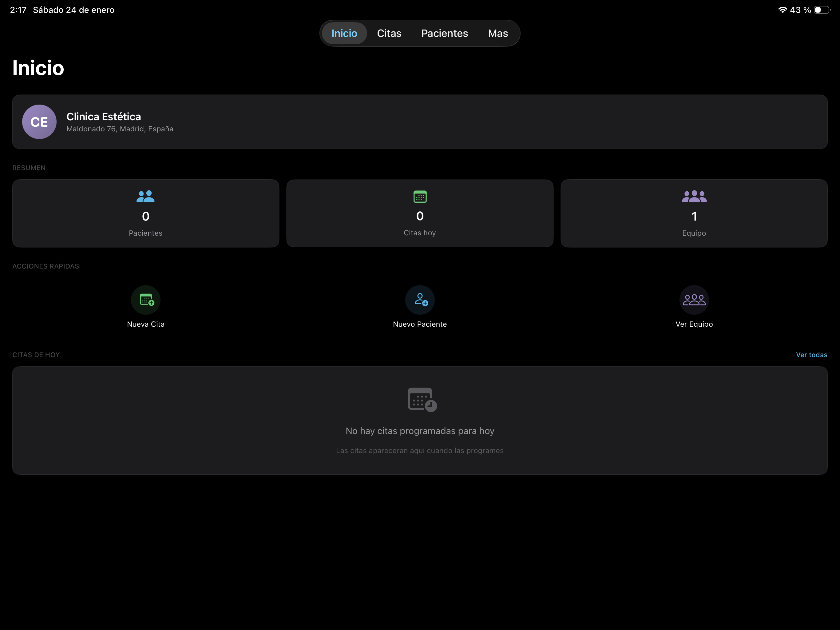Tap the 2:17 clock in status bar
The width and height of the screenshot is (840, 630).
(18, 10)
